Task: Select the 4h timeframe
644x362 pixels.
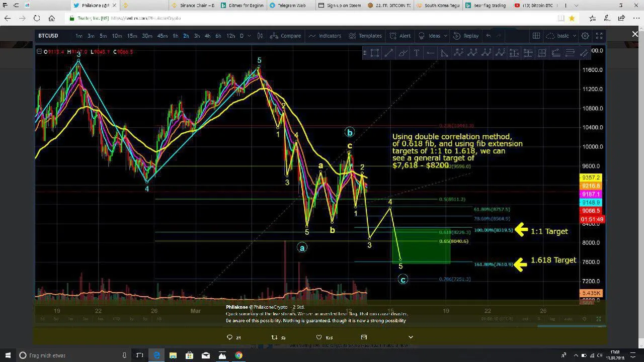Action: [207, 36]
